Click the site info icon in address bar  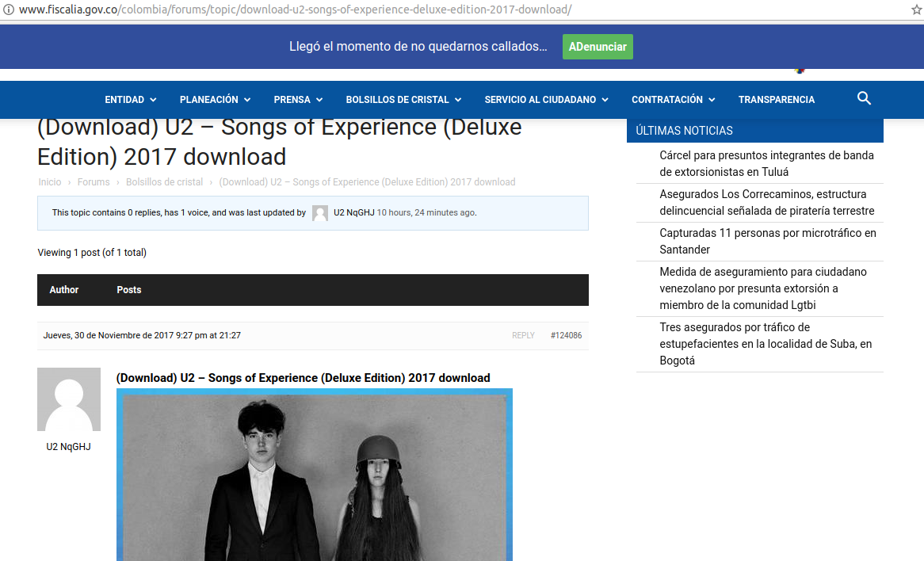9,10
